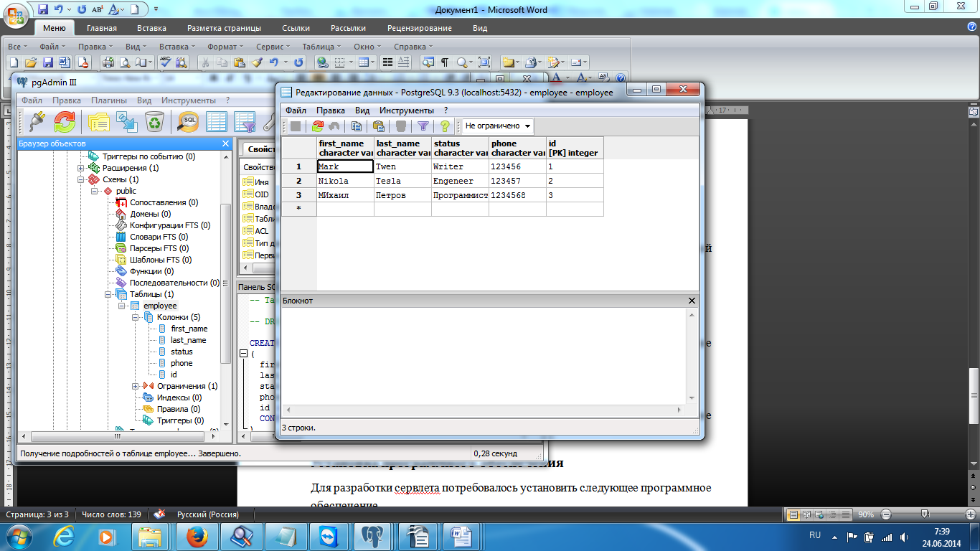The image size is (980, 551).
Task: Click pgAdmin create object icon
Action: pos(126,122)
